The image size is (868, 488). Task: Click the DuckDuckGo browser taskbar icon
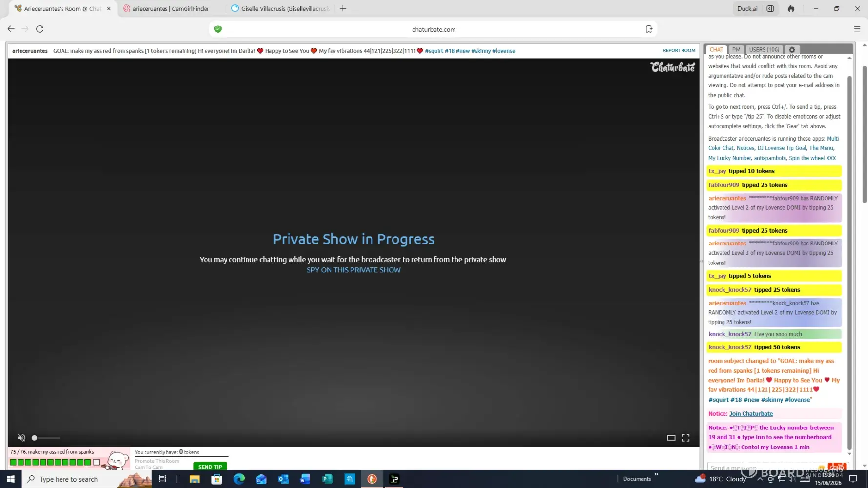click(x=372, y=479)
